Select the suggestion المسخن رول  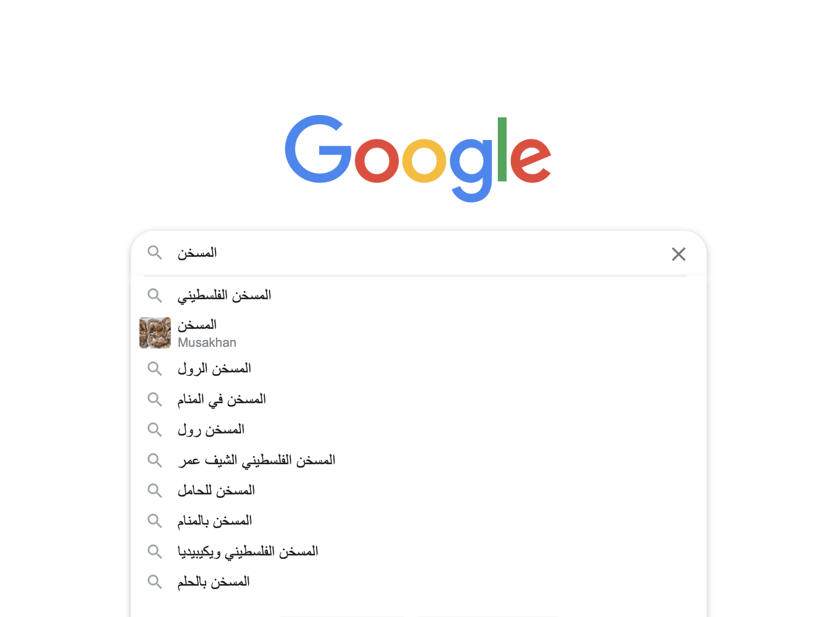click(x=211, y=430)
